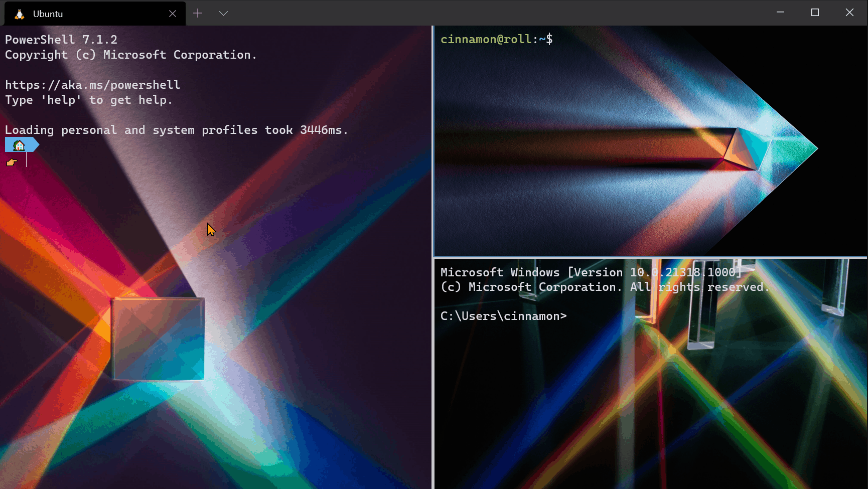Expand the terminal profile chevron next to plus
The height and width of the screenshot is (489, 868).
224,14
